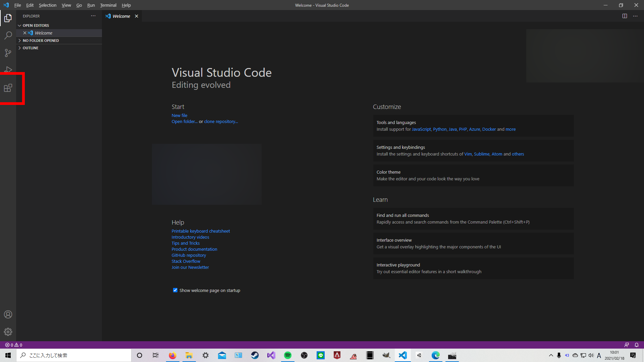This screenshot has height=362, width=644.
Task: Open the Terminal menu
Action: tap(108, 5)
